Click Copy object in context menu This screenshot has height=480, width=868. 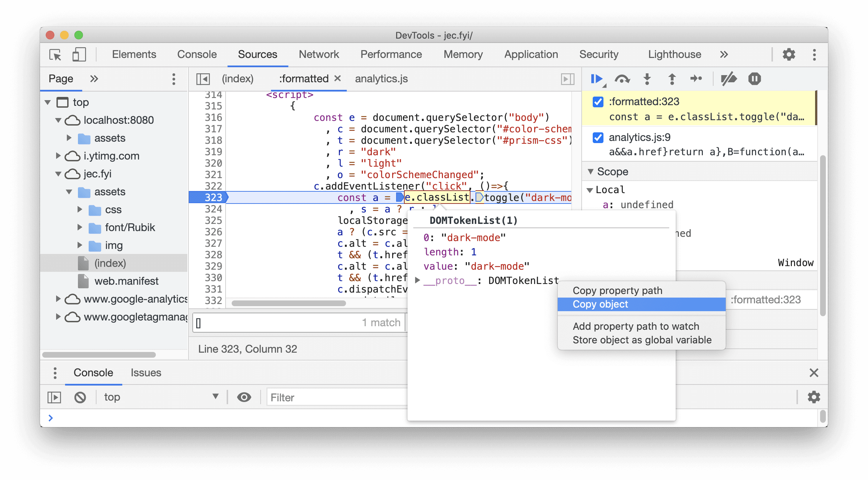click(600, 304)
